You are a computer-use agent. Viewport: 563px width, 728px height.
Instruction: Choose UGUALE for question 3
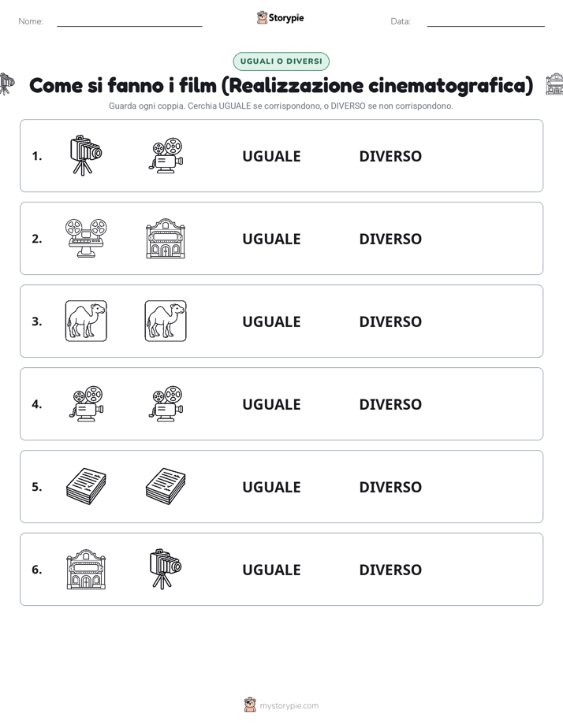tap(271, 321)
